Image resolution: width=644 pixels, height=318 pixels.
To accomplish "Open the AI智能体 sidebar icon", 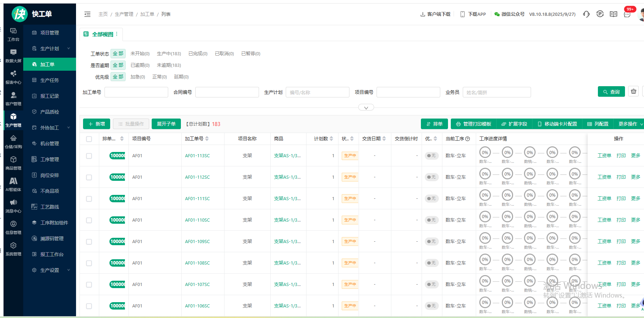I will click(13, 184).
